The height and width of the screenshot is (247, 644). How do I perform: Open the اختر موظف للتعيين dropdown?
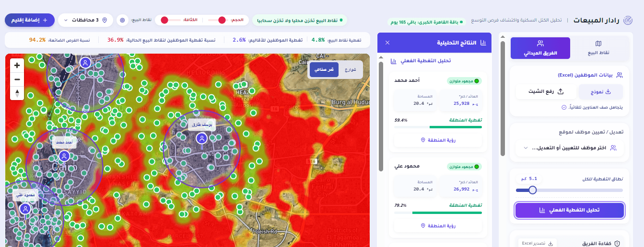[570, 148]
